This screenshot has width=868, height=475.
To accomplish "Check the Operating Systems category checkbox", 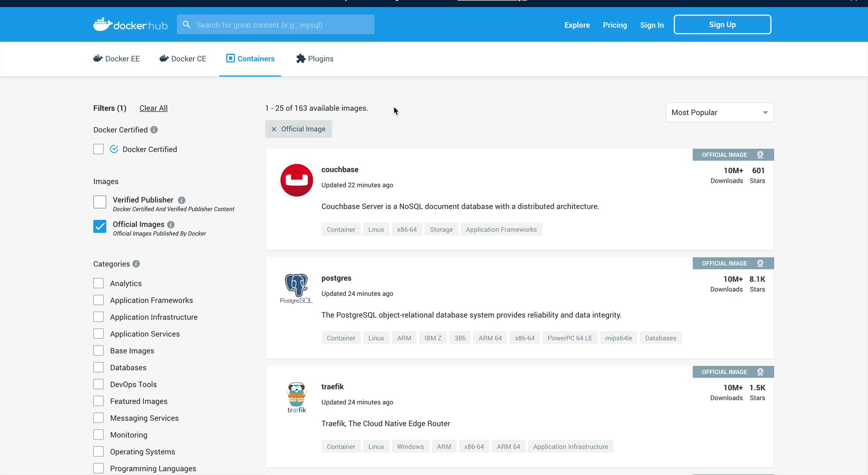I will tap(99, 451).
